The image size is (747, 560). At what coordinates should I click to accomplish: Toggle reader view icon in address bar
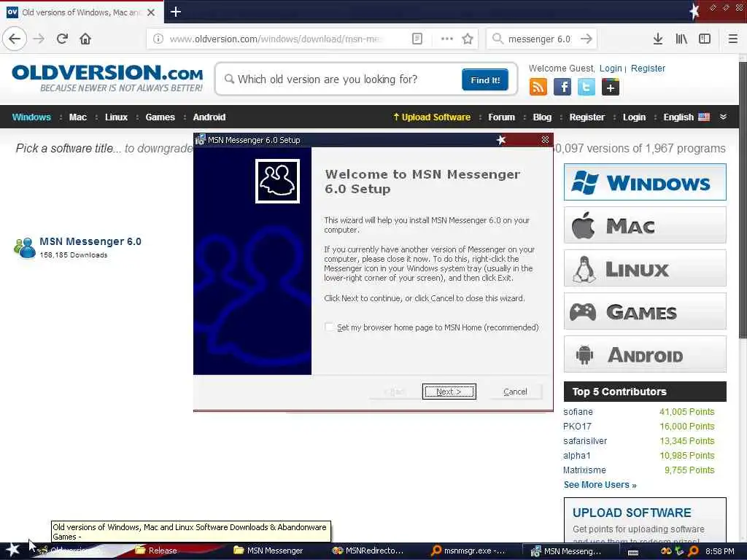[417, 39]
